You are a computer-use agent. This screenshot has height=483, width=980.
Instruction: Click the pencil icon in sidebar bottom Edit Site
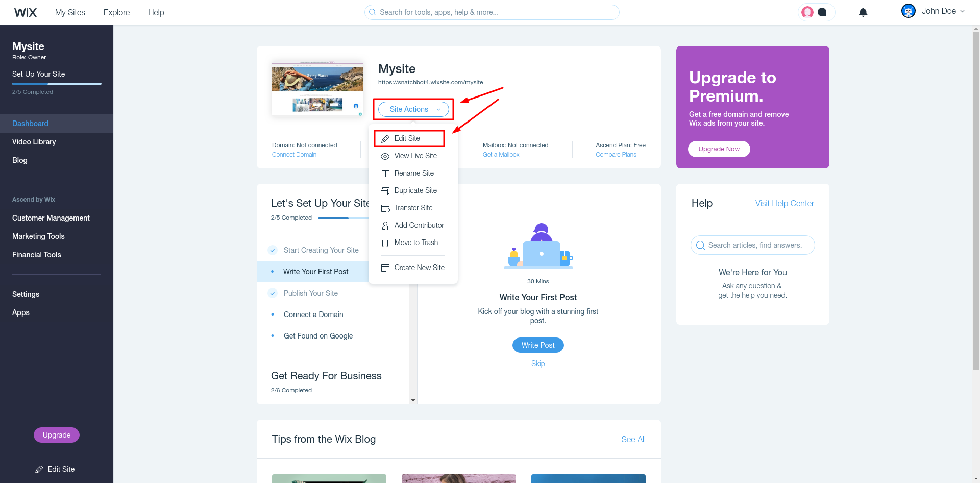[x=39, y=469]
